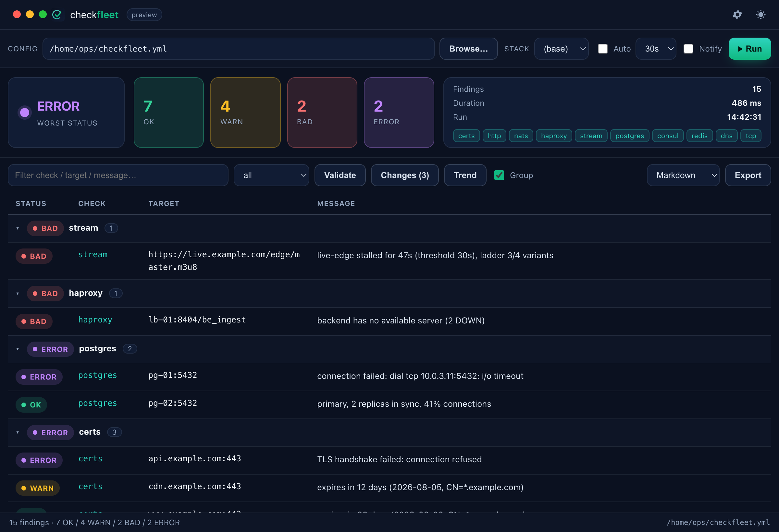Click the Browse... button
Image resolution: width=779 pixels, height=532 pixels.
click(x=468, y=49)
